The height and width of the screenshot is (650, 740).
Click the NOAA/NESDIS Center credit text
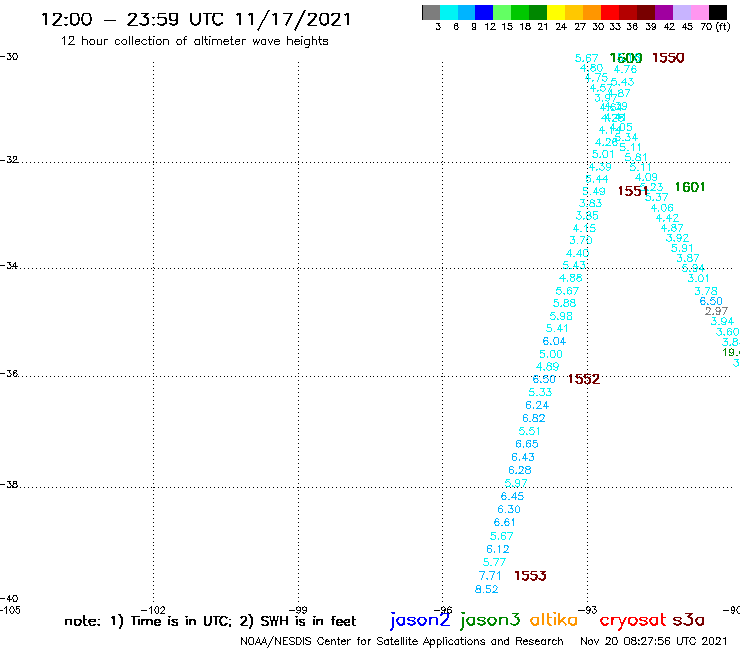coord(402,641)
